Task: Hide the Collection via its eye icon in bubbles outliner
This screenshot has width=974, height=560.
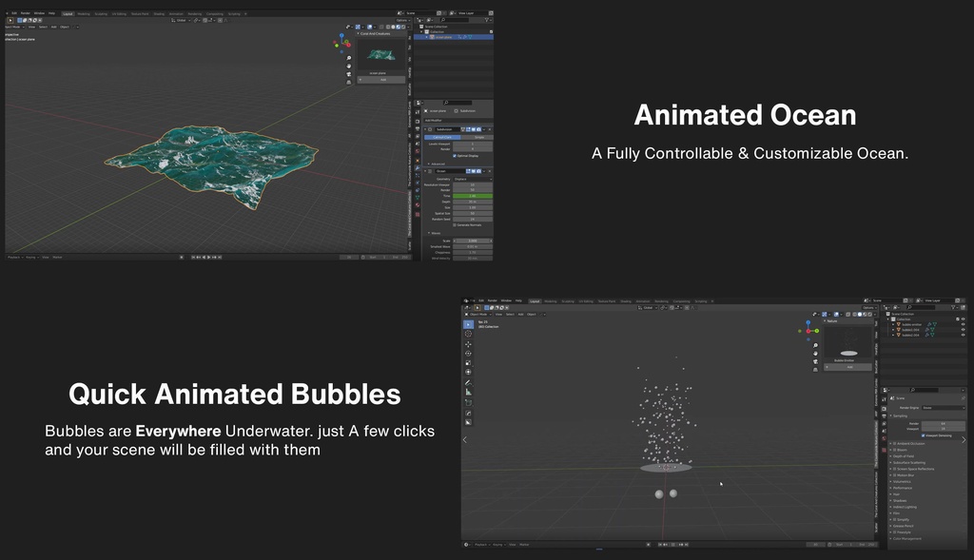Action: [963, 319]
